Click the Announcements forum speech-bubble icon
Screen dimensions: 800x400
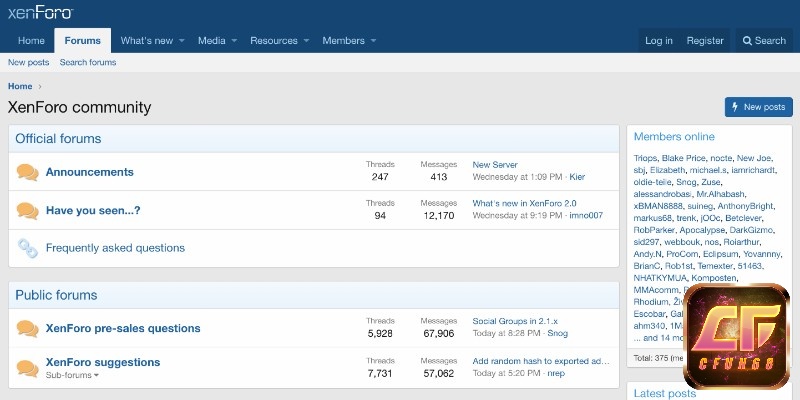pyautogui.click(x=28, y=172)
